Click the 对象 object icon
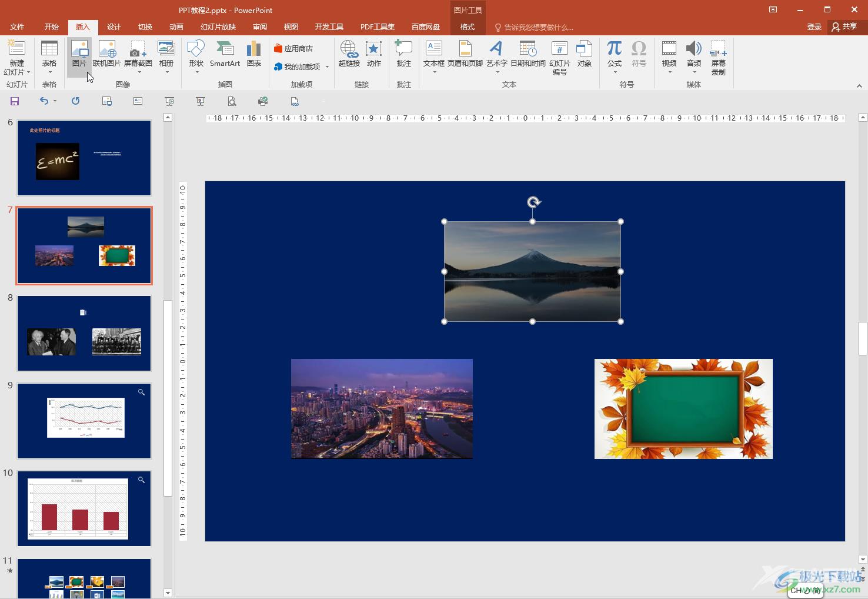 (x=584, y=54)
